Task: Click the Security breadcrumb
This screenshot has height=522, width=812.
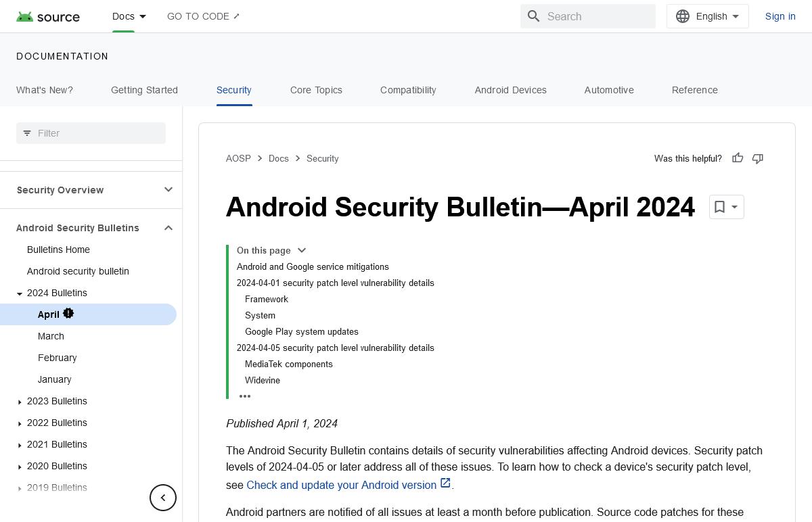Action: (x=322, y=158)
